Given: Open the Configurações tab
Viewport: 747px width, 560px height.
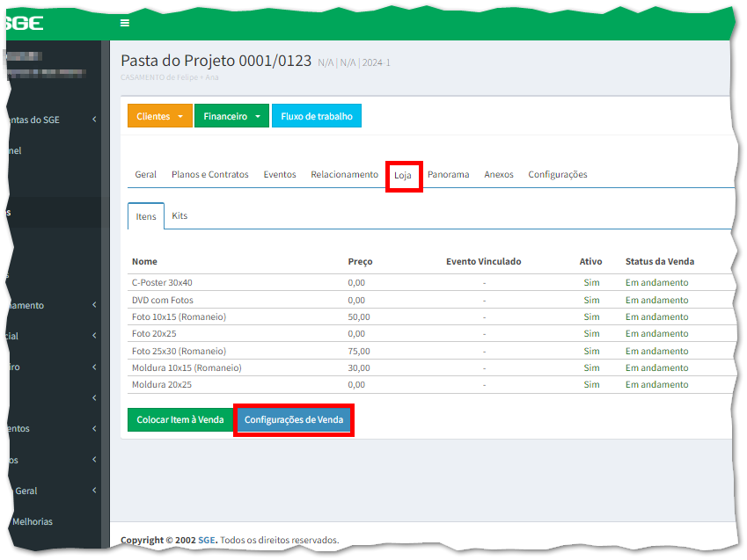Looking at the screenshot, I should (558, 174).
